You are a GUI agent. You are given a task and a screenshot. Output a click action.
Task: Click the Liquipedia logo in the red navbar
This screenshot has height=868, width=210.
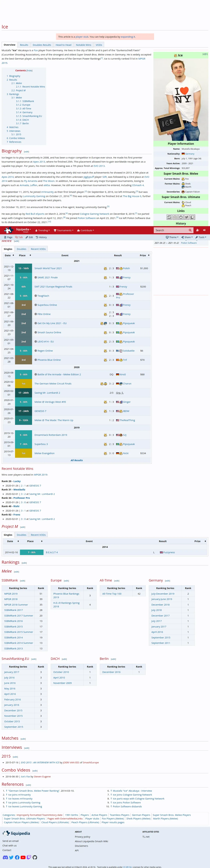[x=9, y=230]
